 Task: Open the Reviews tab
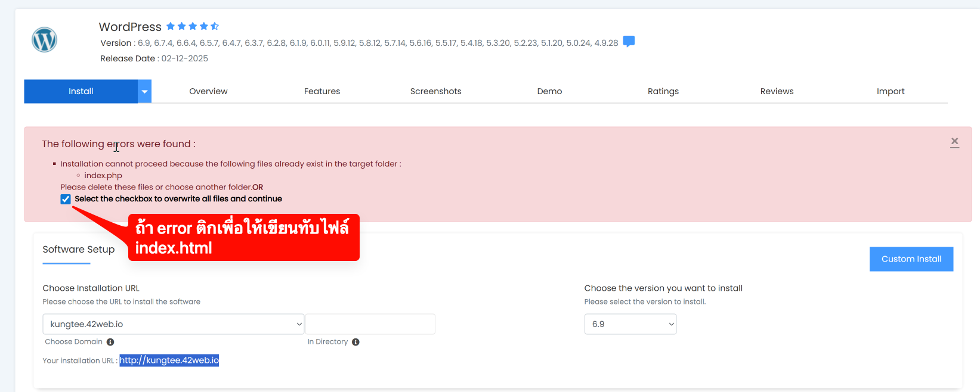coord(777,91)
